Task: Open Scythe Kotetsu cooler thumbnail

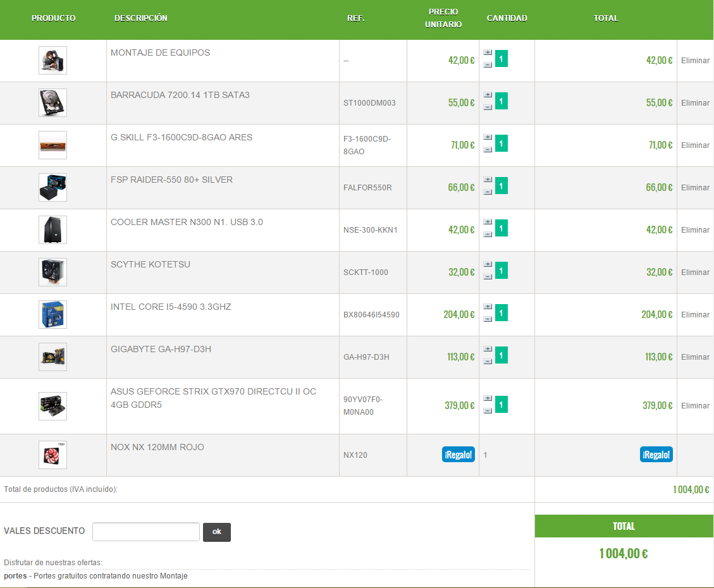Action: pos(53,272)
